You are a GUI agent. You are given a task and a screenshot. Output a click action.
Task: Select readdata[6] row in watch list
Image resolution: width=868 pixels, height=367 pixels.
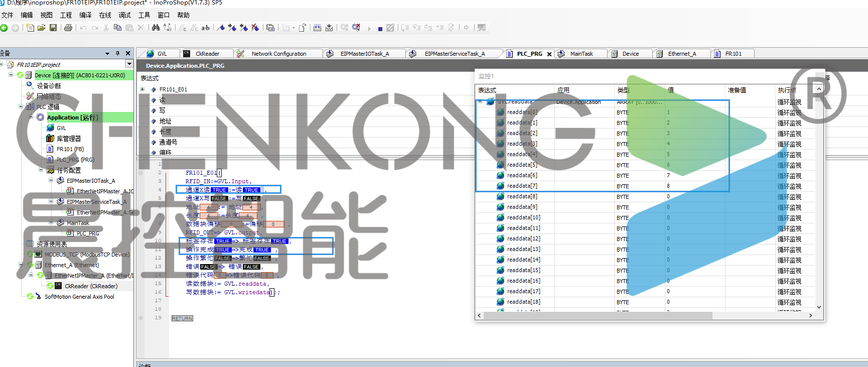pyautogui.click(x=645, y=175)
